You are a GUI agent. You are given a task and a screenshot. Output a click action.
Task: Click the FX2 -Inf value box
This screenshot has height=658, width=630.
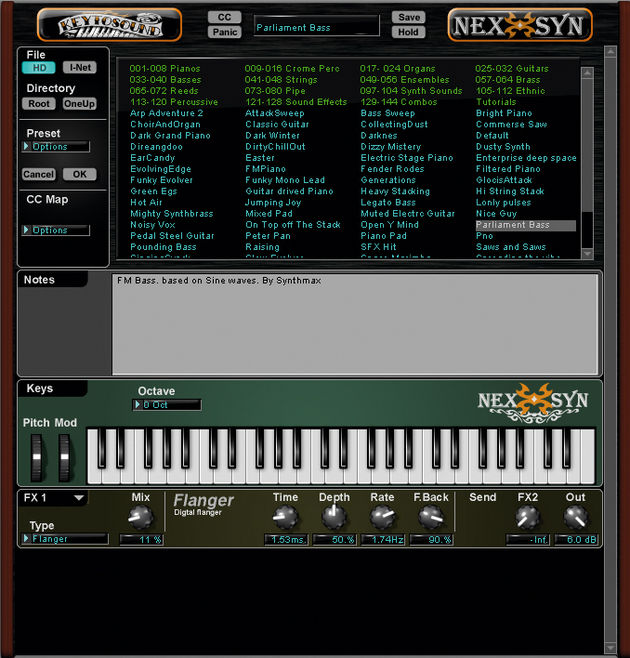click(x=528, y=540)
